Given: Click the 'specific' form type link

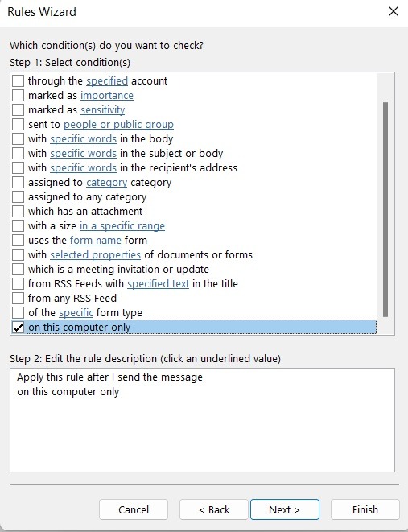Looking at the screenshot, I should 76,312.
